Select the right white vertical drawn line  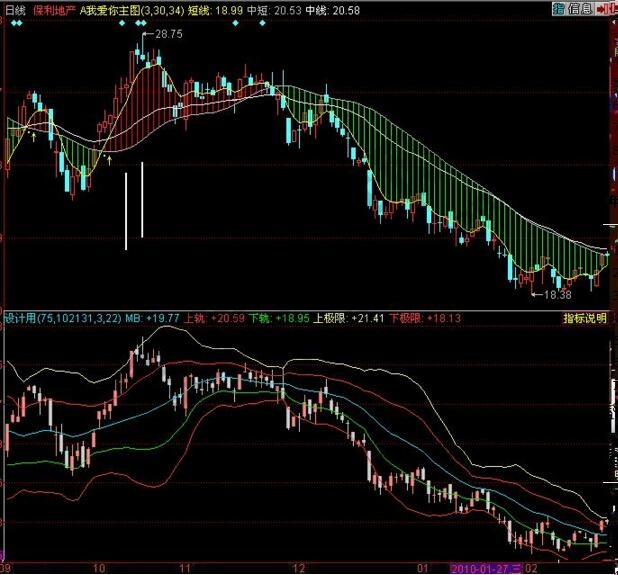[x=142, y=200]
